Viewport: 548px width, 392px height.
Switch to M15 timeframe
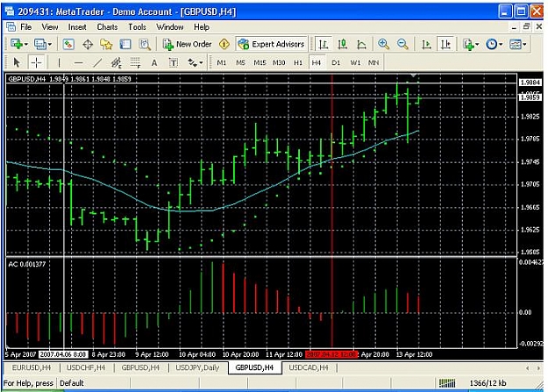[x=260, y=62]
